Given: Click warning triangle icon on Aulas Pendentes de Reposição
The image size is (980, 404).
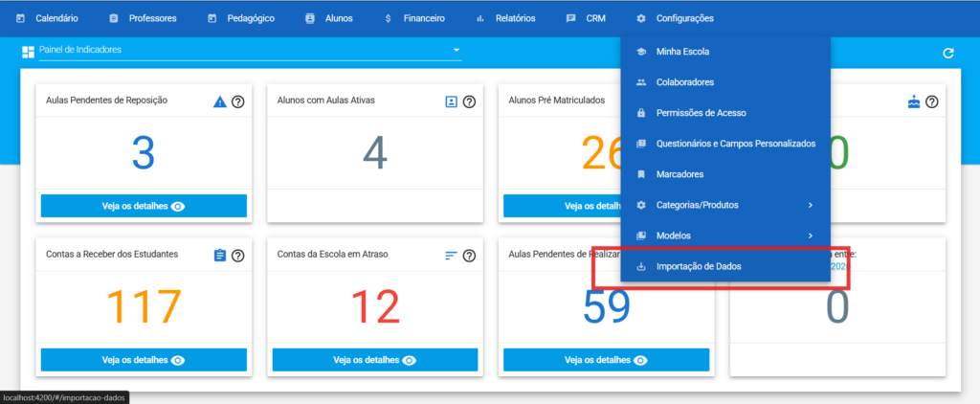Looking at the screenshot, I should click(220, 101).
